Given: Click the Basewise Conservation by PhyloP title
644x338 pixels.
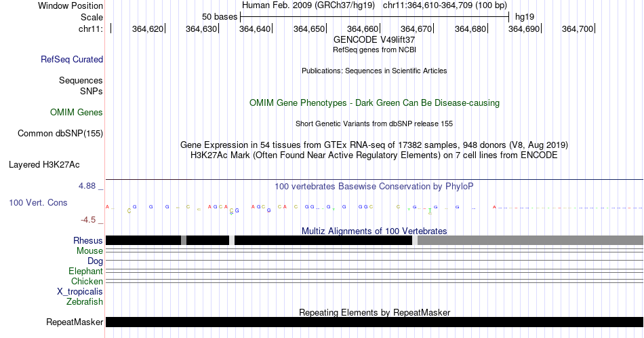Looking at the screenshot, I should pos(374,186).
